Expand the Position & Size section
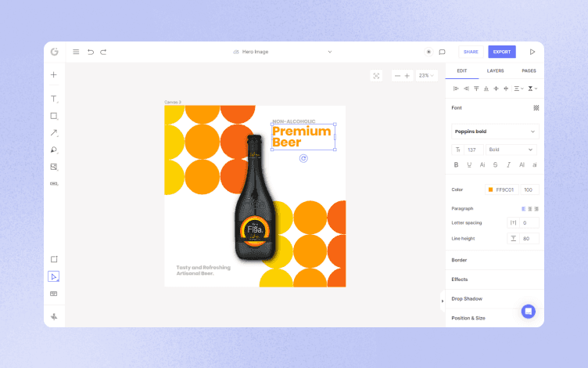Screen dimensions: 588x368 pos(495,319)
